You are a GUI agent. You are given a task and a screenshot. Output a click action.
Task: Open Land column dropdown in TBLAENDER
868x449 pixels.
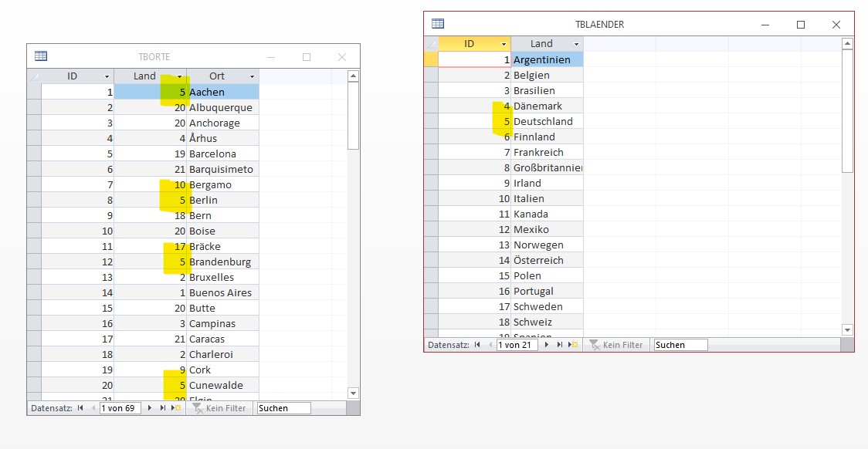tap(576, 44)
